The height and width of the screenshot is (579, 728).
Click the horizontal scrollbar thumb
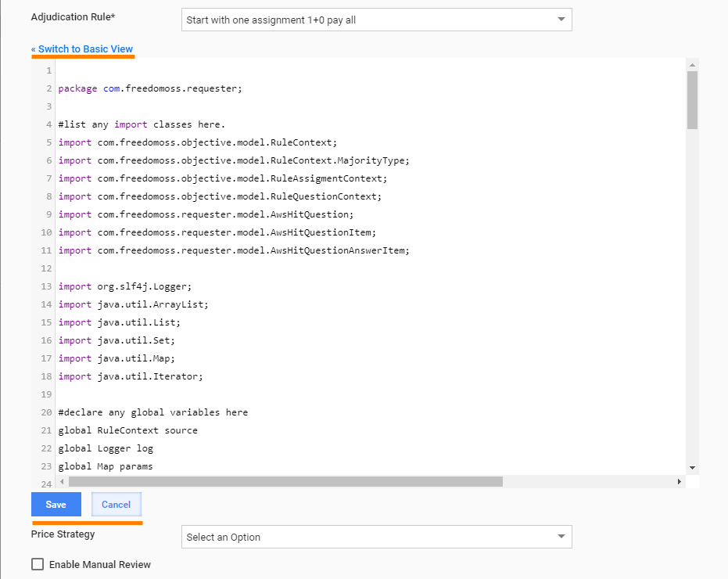click(x=285, y=481)
